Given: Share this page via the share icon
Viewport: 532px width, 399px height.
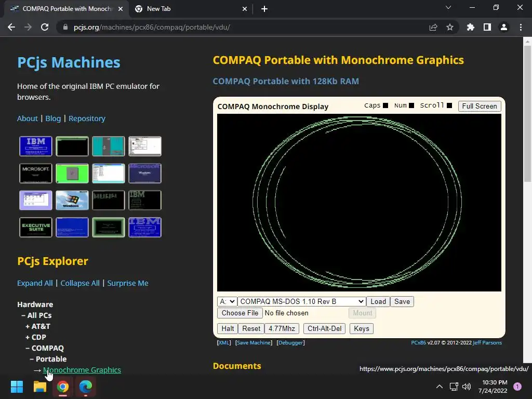Looking at the screenshot, I should [433, 27].
